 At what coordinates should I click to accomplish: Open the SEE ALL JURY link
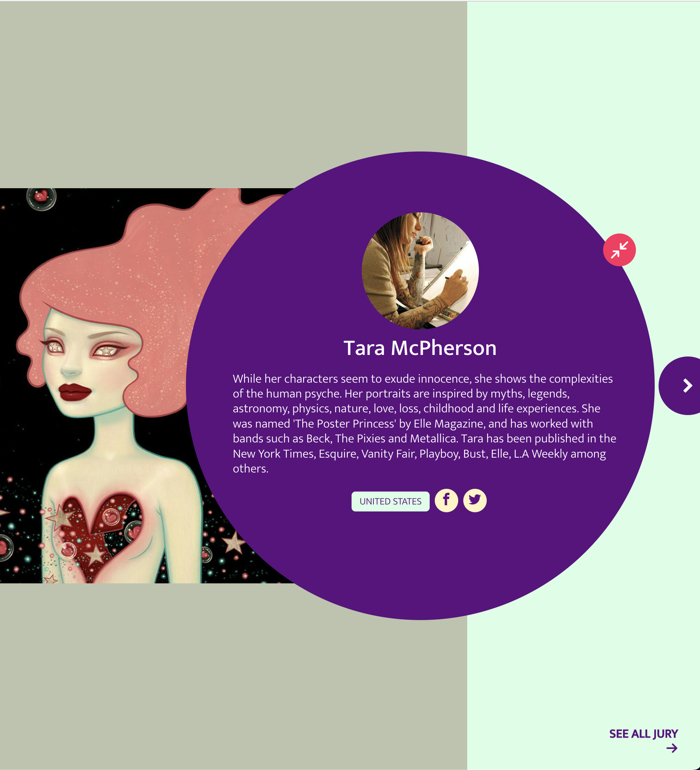click(x=643, y=734)
